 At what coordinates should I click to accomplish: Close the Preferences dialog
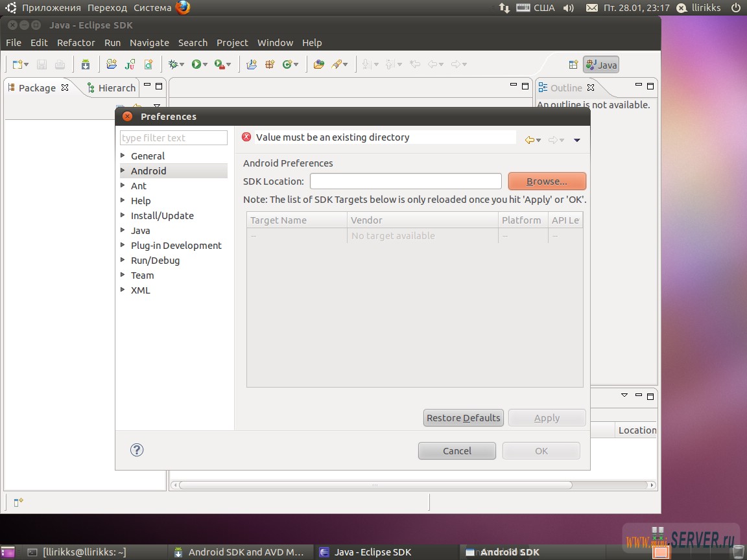[x=127, y=116]
